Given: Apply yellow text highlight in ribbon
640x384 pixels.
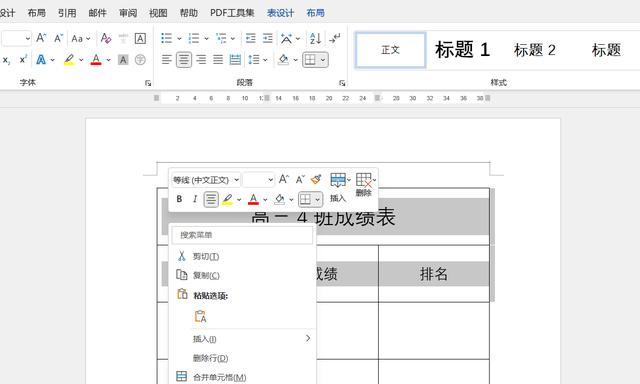Looking at the screenshot, I should click(69, 60).
